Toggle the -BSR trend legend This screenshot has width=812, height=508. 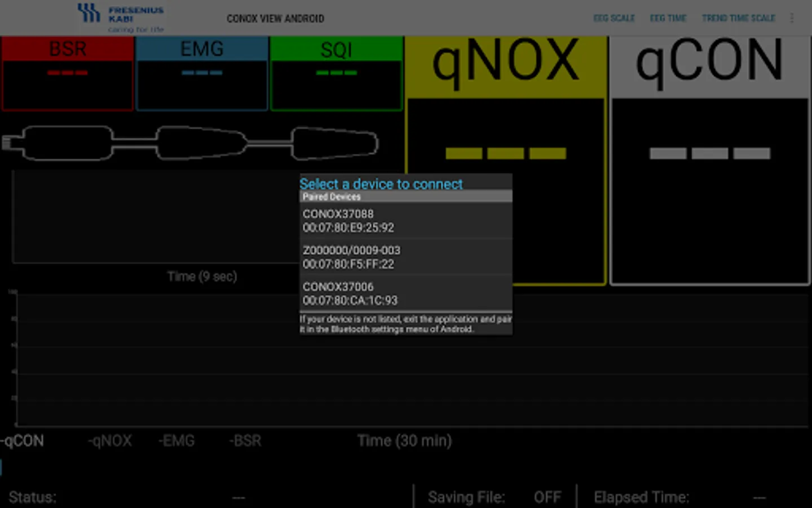click(x=245, y=441)
